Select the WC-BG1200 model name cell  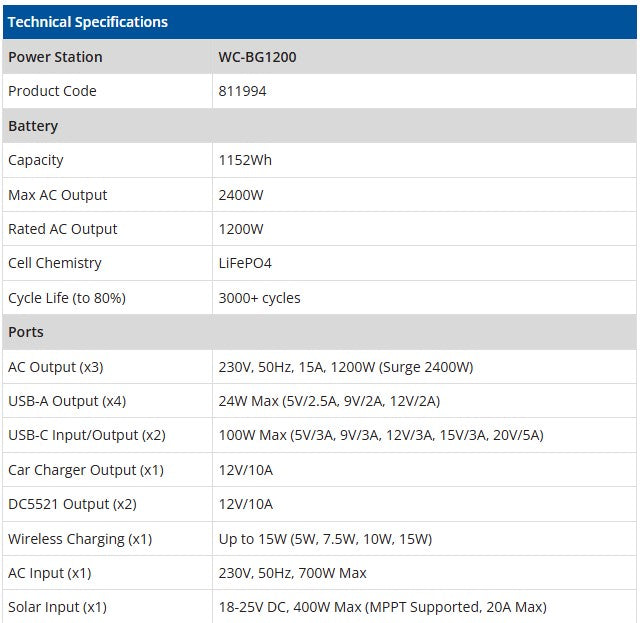(257, 57)
